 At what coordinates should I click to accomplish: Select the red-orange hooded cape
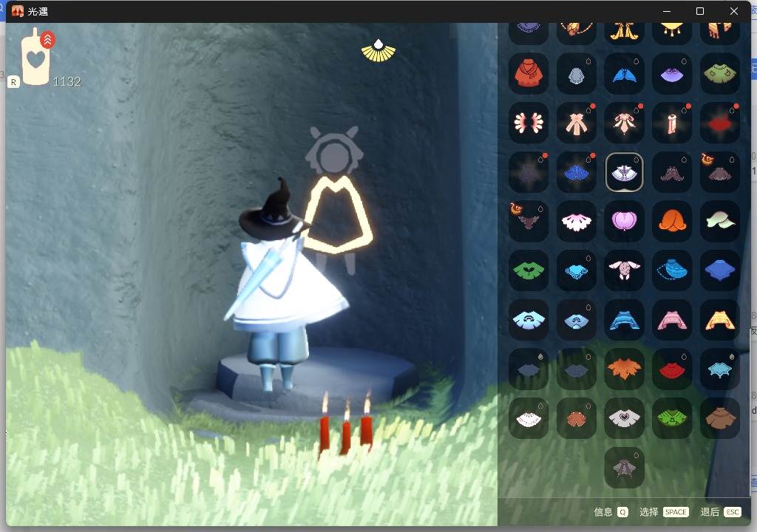(529, 74)
